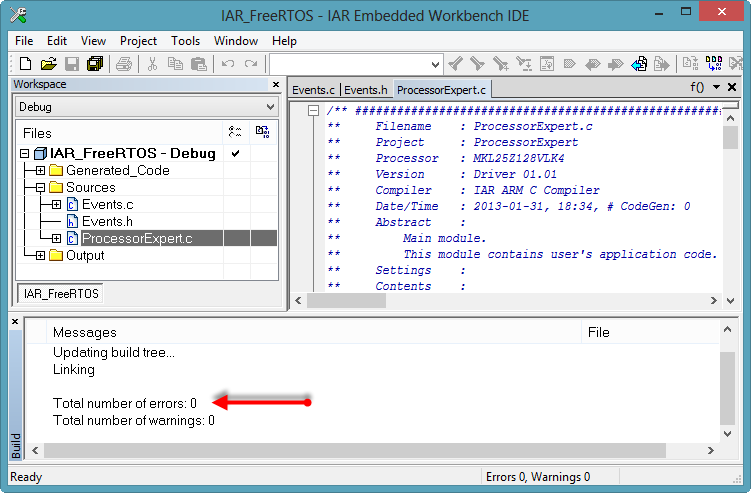Select Events.c in the workspace file tree

click(x=106, y=205)
